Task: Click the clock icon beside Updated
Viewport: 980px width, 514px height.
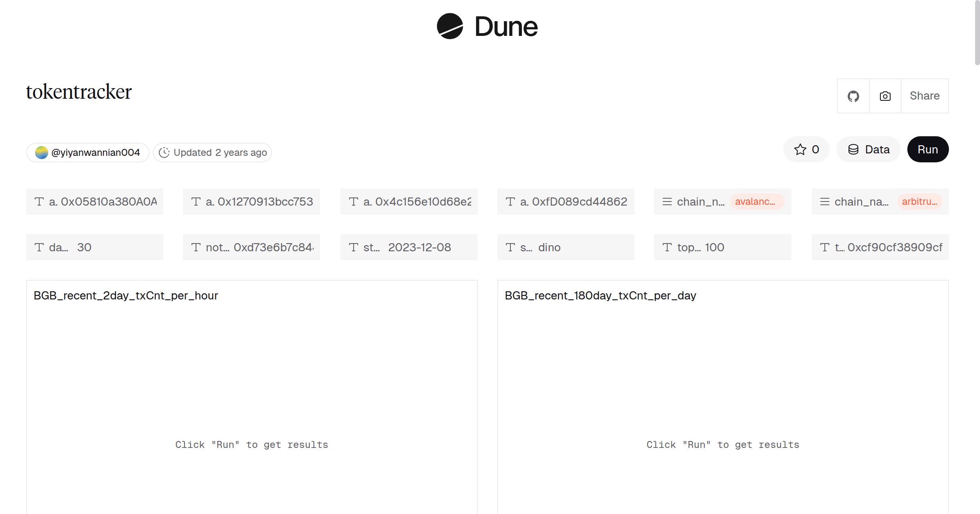Action: click(x=164, y=153)
